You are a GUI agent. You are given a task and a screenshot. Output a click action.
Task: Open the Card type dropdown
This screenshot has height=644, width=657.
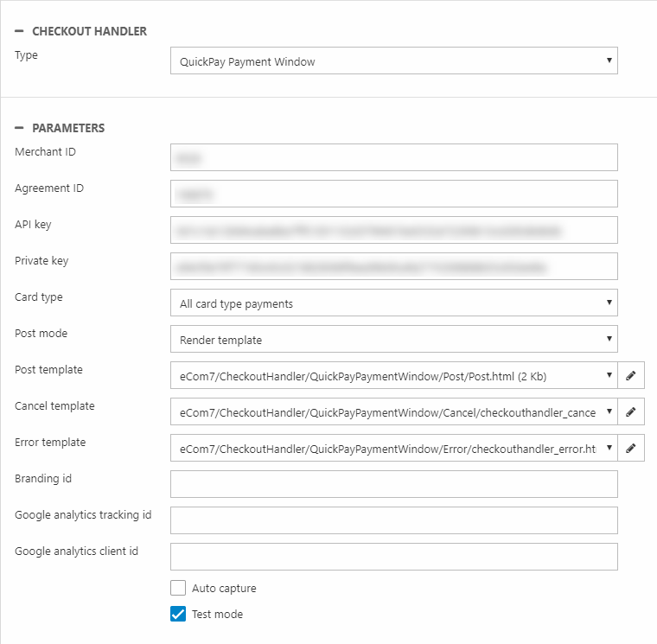[393, 303]
